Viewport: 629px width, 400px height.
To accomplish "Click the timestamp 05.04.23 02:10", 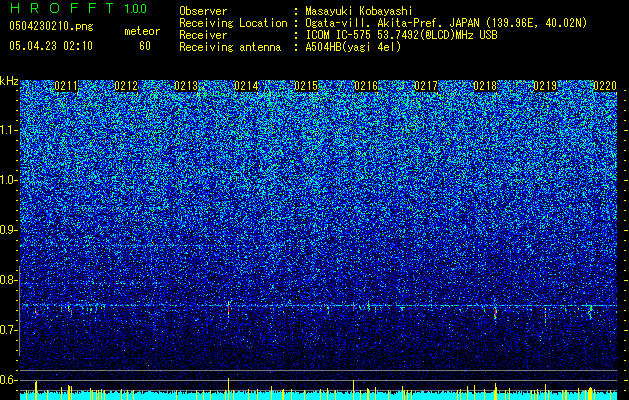I will [51, 46].
